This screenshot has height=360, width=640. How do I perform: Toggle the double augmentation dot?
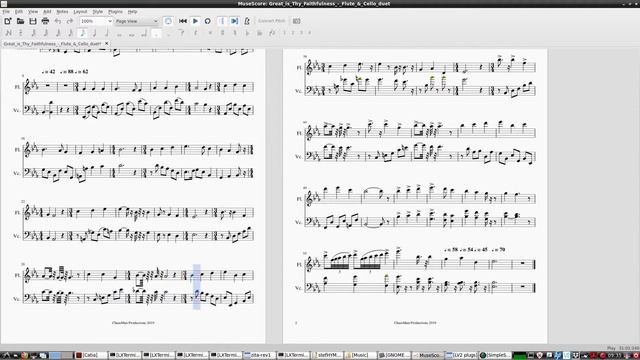coord(169,33)
